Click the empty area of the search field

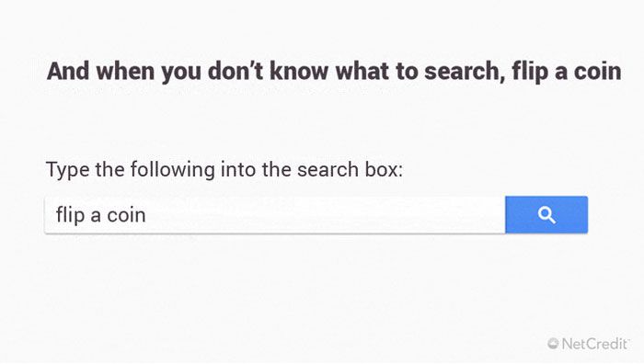[325, 214]
